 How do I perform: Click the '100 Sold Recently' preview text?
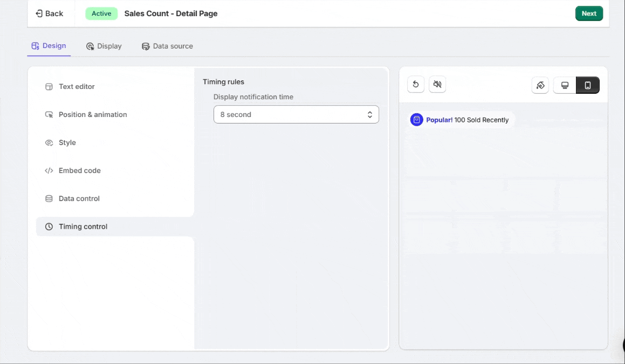481,120
